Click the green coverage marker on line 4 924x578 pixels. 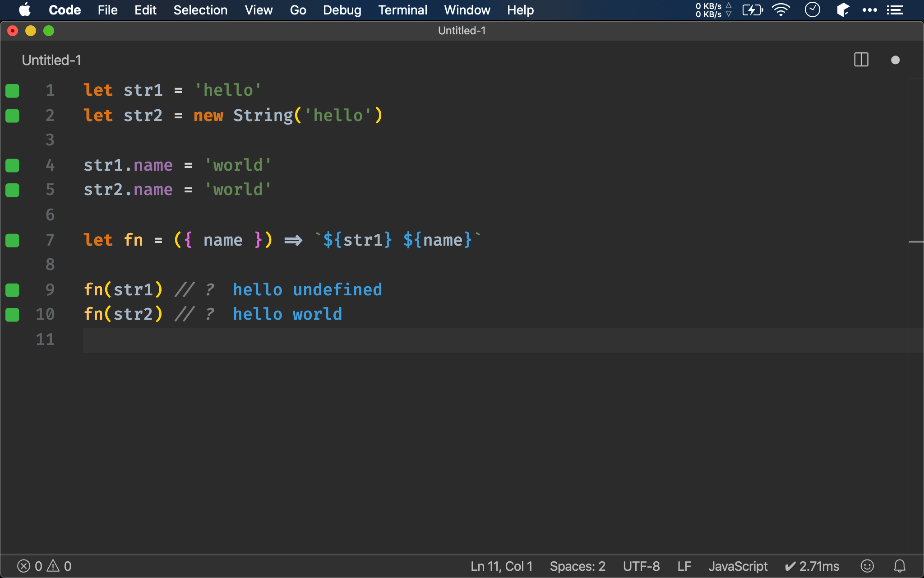(x=13, y=166)
